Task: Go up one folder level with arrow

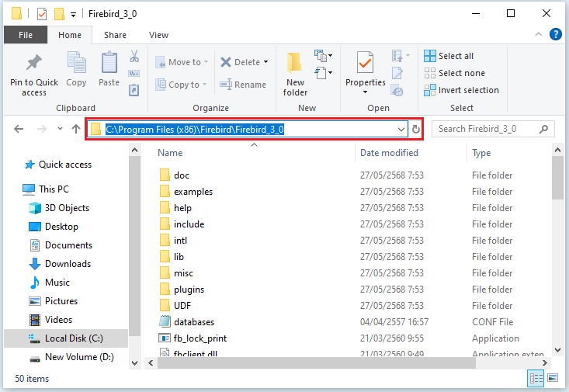Action: click(75, 129)
